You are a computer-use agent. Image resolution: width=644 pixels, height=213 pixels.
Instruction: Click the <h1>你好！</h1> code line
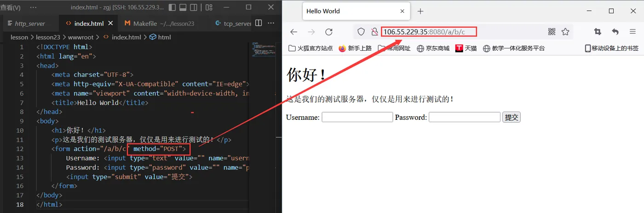[x=79, y=130]
